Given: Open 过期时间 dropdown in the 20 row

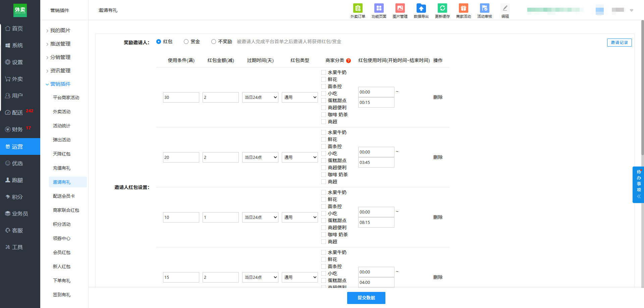Looking at the screenshot, I should 260,157.
